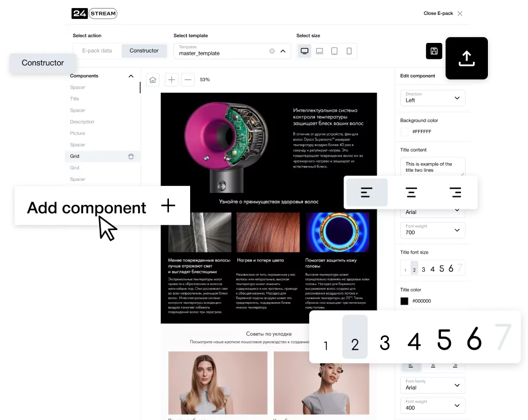Switch to the E-pack data tab

coord(97,51)
